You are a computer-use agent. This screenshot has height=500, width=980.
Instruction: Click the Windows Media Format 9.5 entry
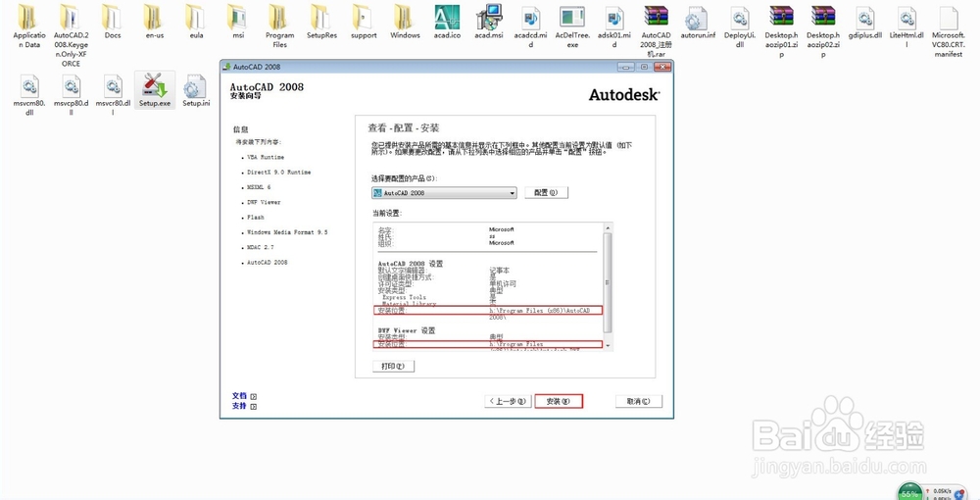287,232
